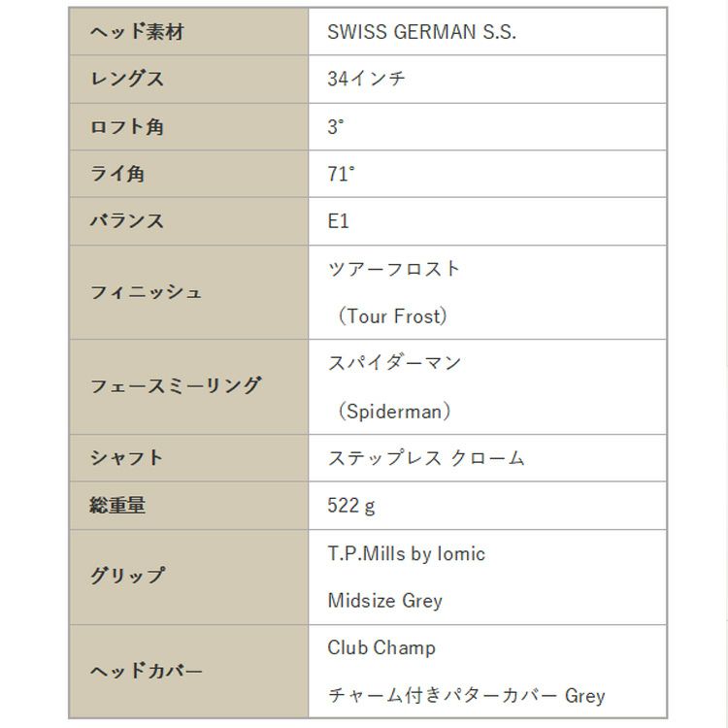Click the ヘッドカバー label cell
728x728 pixels.
tap(147, 672)
